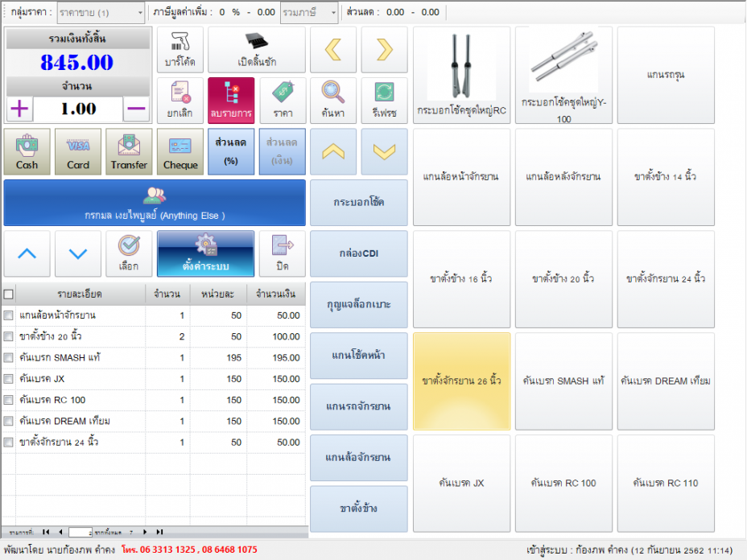Tick the checkbox for คันเบรก RC 100
747x560 pixels.
(8, 400)
